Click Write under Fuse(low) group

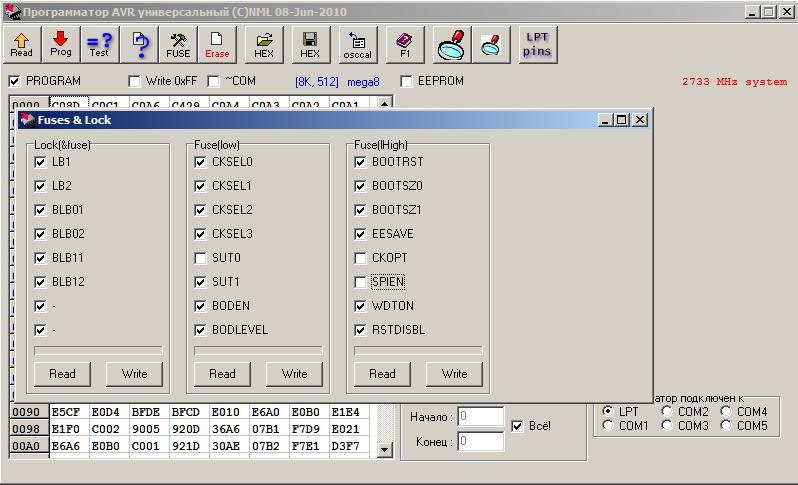(x=294, y=374)
